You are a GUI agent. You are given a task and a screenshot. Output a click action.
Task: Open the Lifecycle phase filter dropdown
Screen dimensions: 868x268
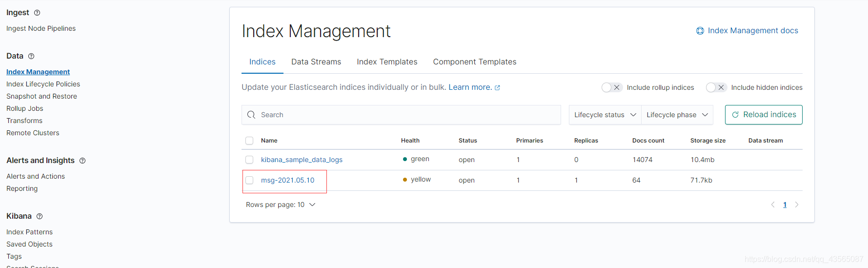677,115
